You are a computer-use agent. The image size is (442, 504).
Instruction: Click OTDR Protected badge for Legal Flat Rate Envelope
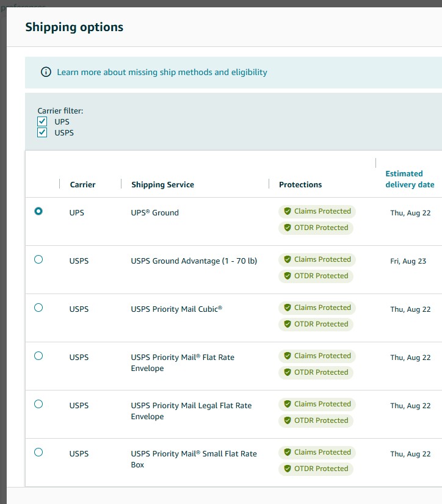[x=316, y=420]
